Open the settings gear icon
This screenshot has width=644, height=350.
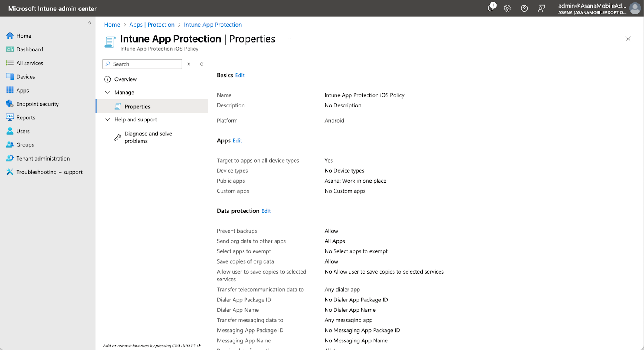[x=507, y=8]
